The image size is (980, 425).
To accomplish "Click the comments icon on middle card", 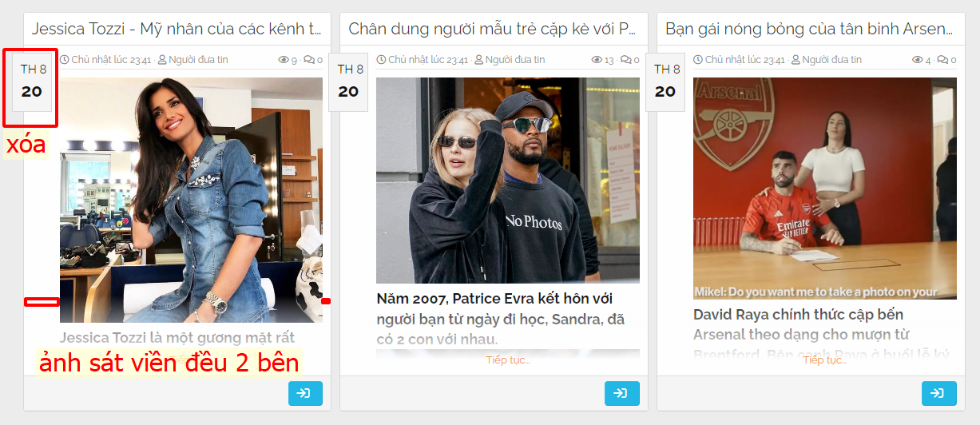I will 625,60.
